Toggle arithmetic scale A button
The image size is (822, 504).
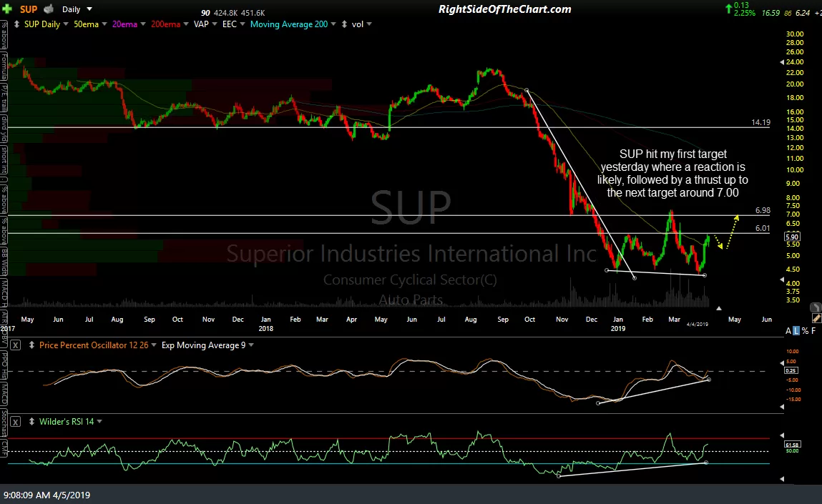(x=788, y=331)
